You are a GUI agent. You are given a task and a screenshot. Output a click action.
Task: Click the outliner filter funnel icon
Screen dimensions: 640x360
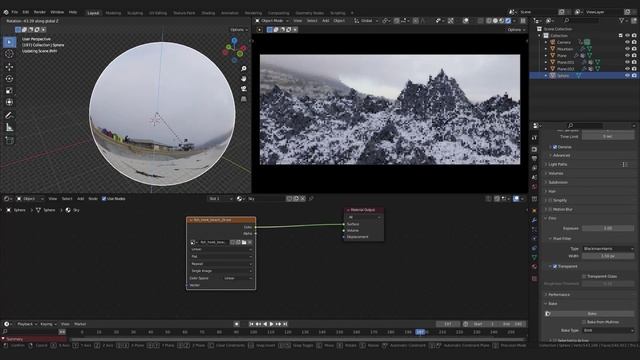(x=622, y=20)
